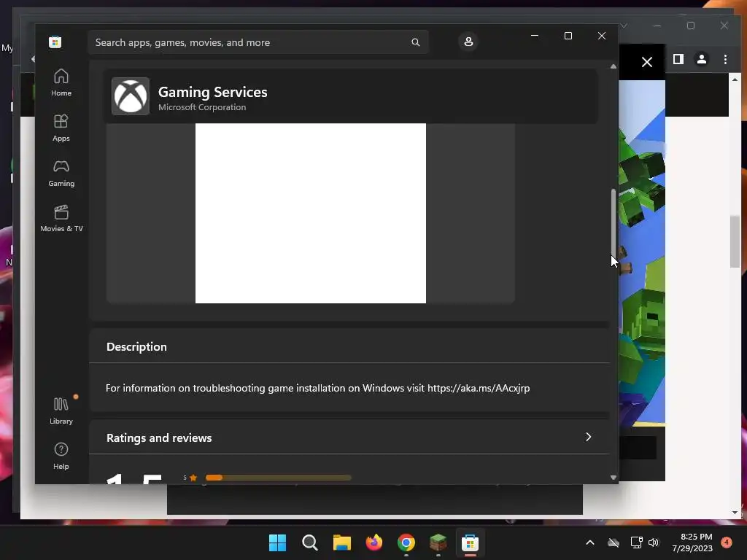Click the blank white screenshot thumbnail

point(311,214)
